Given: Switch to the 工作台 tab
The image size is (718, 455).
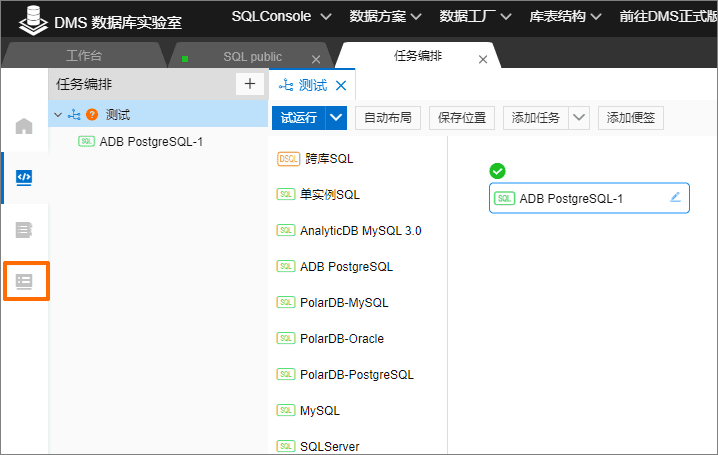Looking at the screenshot, I should click(x=84, y=56).
